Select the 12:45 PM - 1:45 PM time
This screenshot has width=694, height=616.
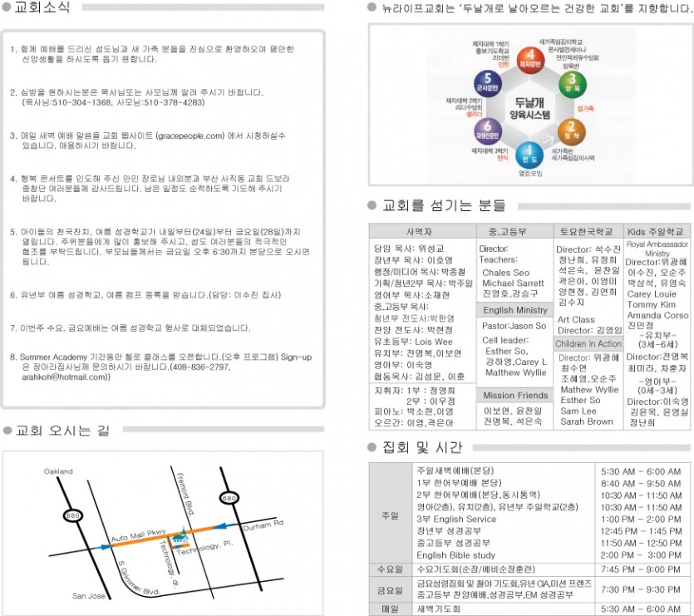tap(641, 531)
